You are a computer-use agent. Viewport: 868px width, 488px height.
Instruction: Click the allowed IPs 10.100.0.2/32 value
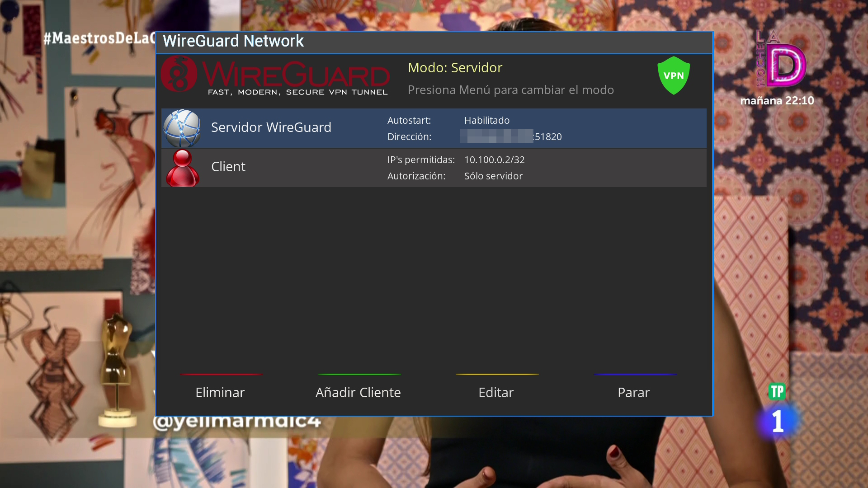[x=494, y=160]
